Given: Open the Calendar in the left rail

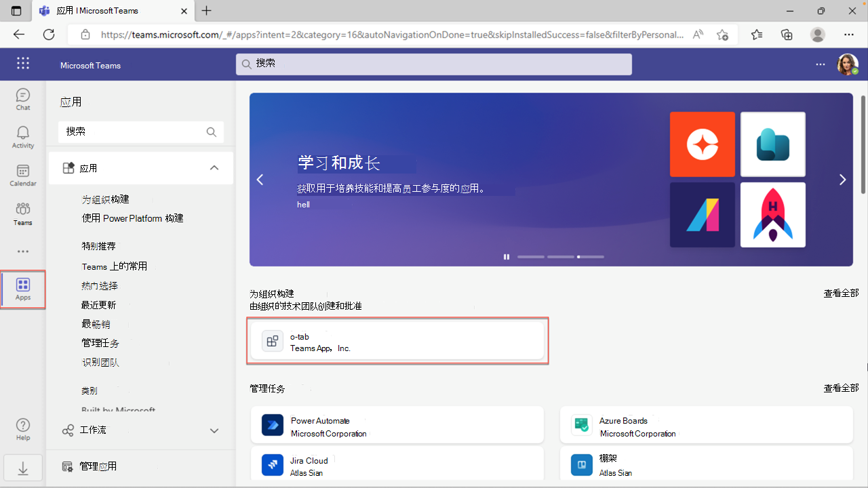Looking at the screenshot, I should coord(23,176).
